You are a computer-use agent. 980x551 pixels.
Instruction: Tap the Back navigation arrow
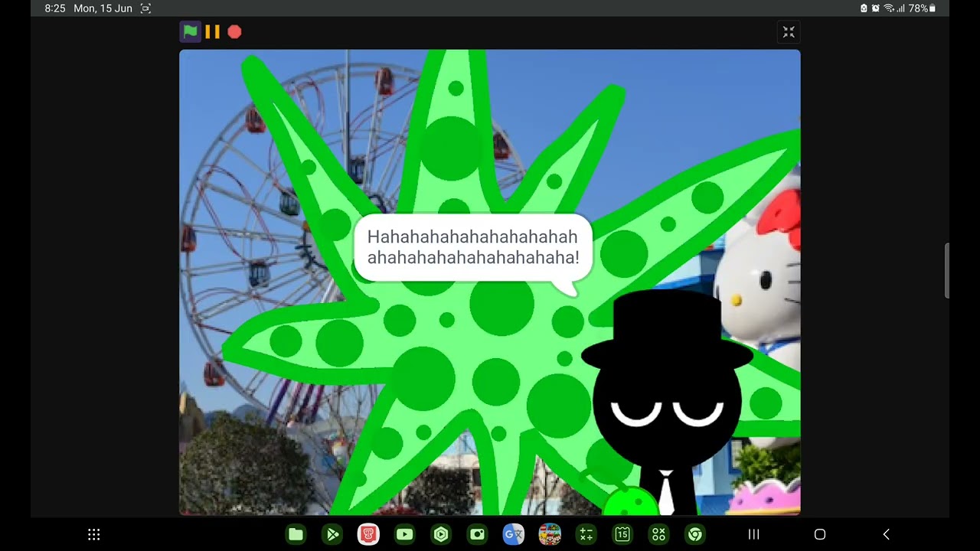click(886, 534)
